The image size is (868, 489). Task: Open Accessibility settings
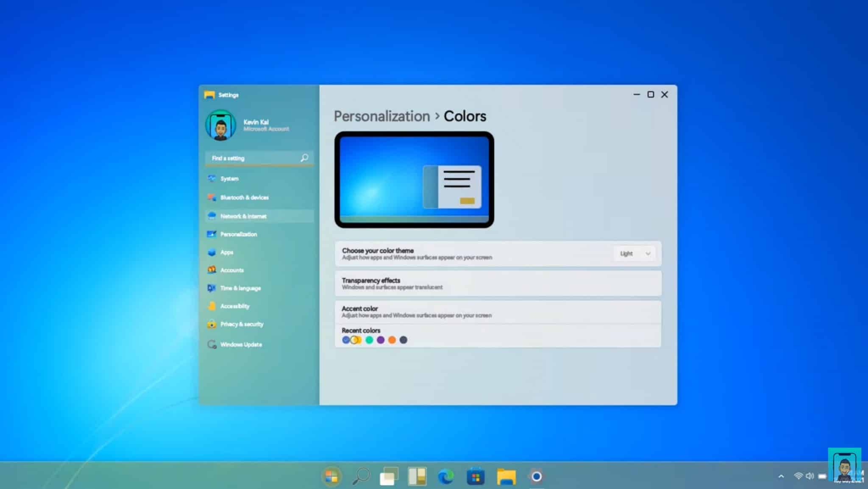[235, 306]
